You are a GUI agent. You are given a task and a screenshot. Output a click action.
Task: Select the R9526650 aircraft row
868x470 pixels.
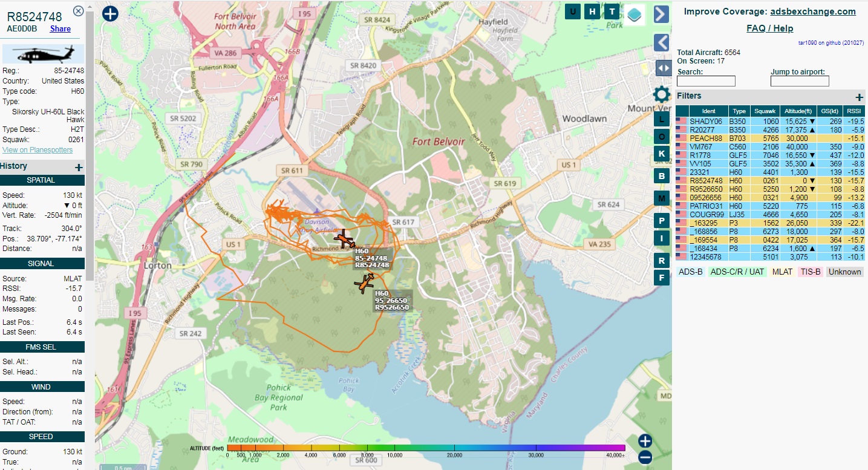770,189
